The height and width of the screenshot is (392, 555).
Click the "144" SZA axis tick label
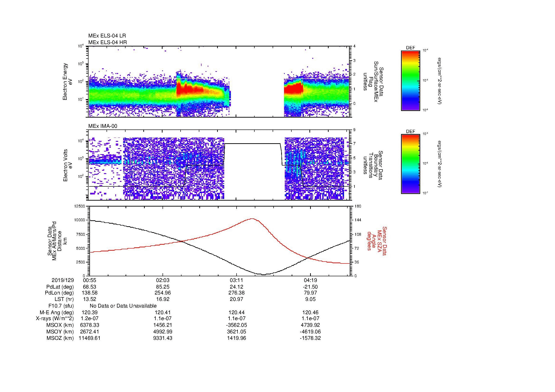click(358, 220)
